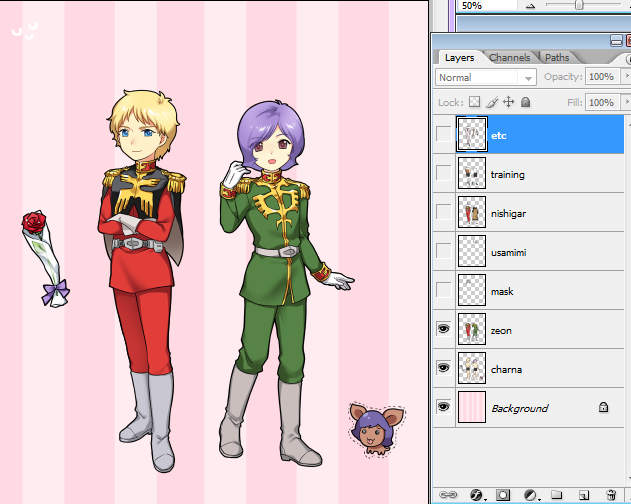
Task: Select the Background layer name
Action: (x=520, y=409)
